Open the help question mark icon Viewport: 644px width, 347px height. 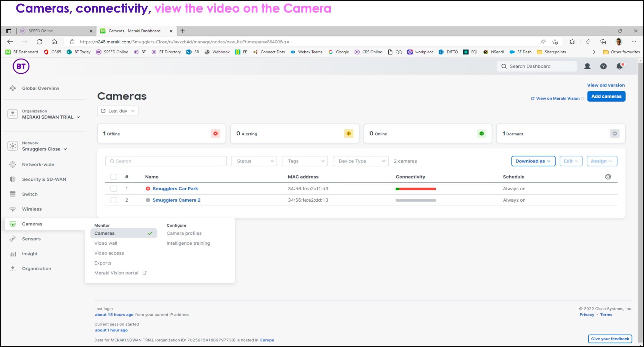(603, 66)
